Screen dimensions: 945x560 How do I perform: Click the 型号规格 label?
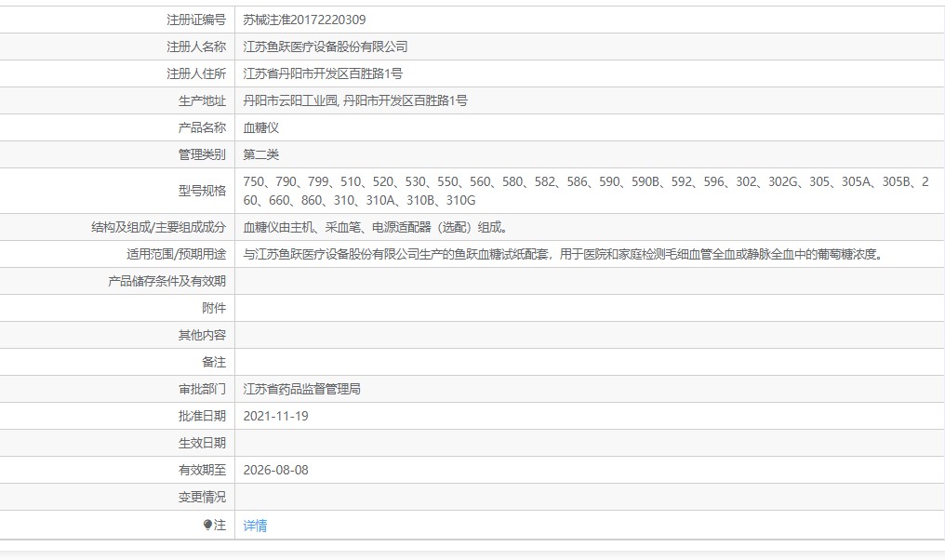pyautogui.click(x=202, y=191)
